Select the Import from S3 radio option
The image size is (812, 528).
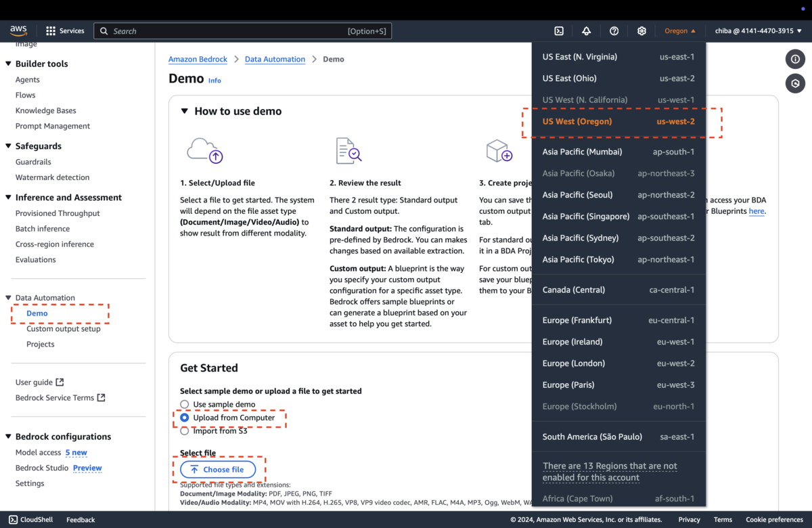tap(184, 431)
